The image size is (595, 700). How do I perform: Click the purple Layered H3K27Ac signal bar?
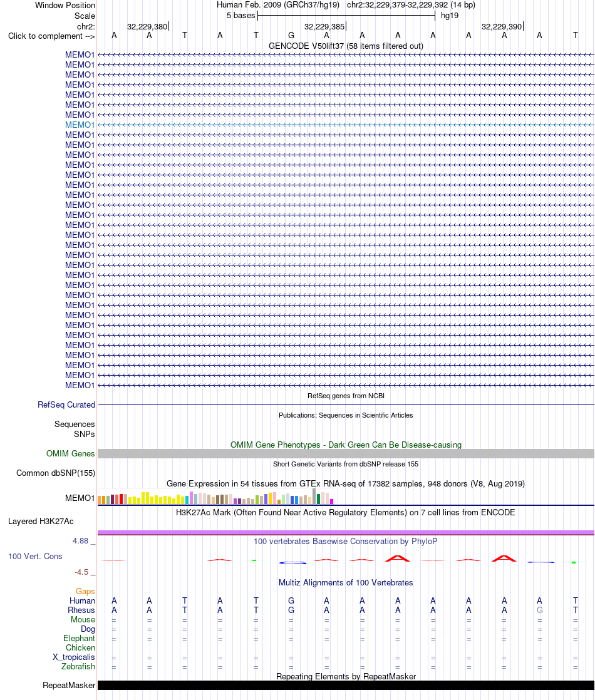[346, 533]
